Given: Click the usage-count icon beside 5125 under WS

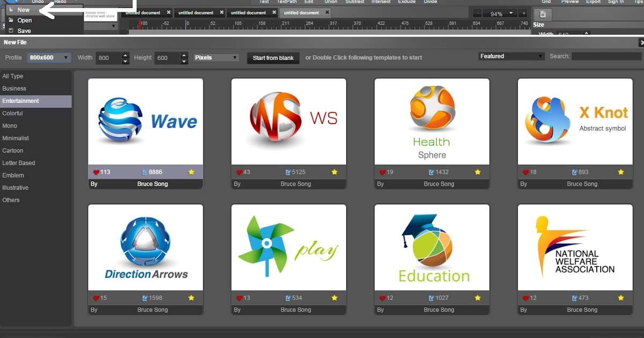Looking at the screenshot, I should (x=288, y=172).
